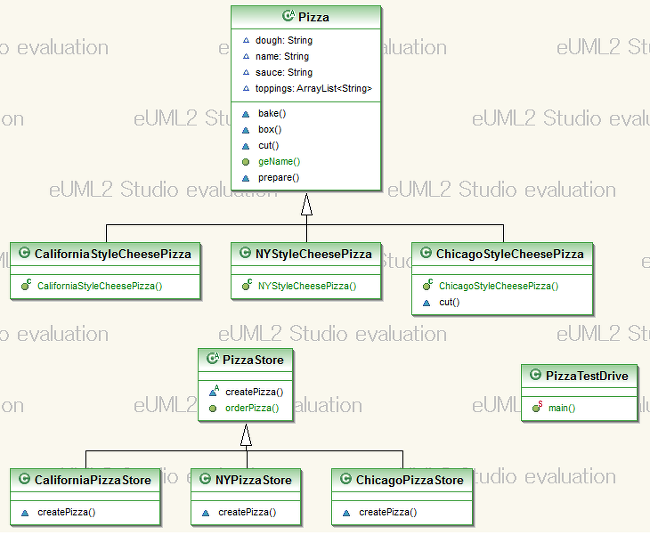Click the class icon of CaliforniaPizzaStore
Screen dimensions: 650x535
pyautogui.click(x=24, y=479)
